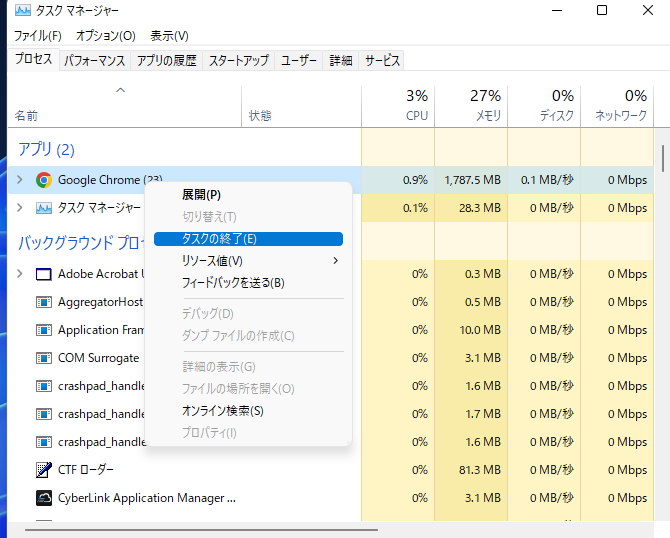Click the Task Manager title bar icon
Viewport: 670px width, 538px height.
(x=23, y=10)
